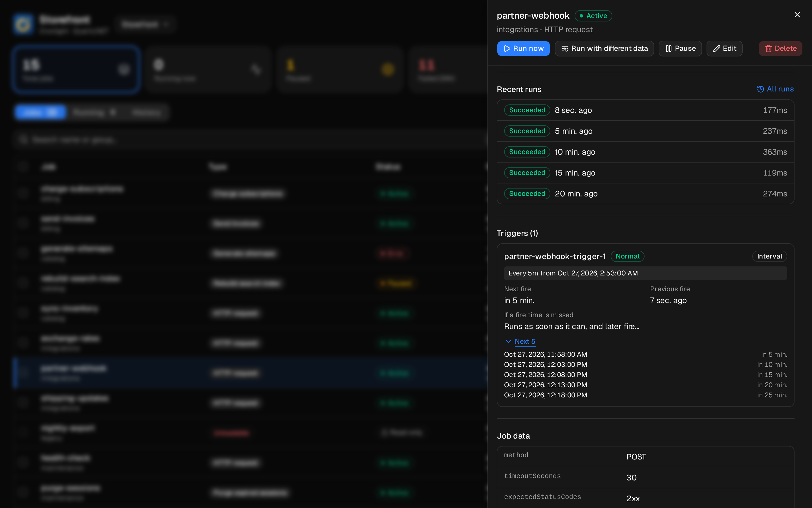Click the expectedStatusCodes value 2xx
The width and height of the screenshot is (812, 508).
(633, 499)
